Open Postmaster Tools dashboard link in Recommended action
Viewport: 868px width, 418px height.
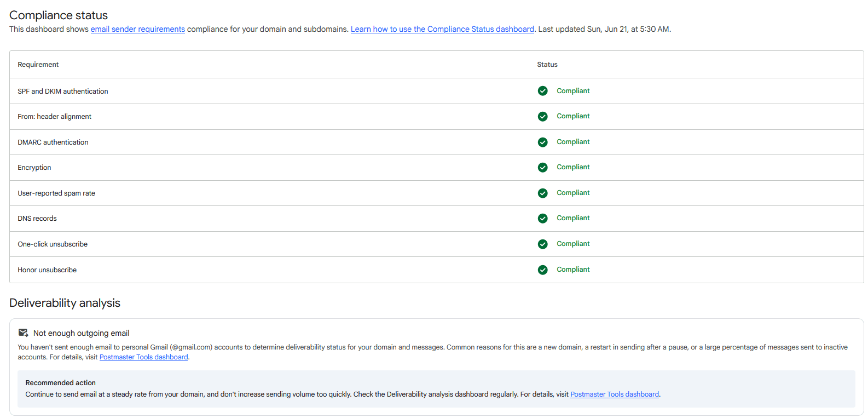[615, 394]
